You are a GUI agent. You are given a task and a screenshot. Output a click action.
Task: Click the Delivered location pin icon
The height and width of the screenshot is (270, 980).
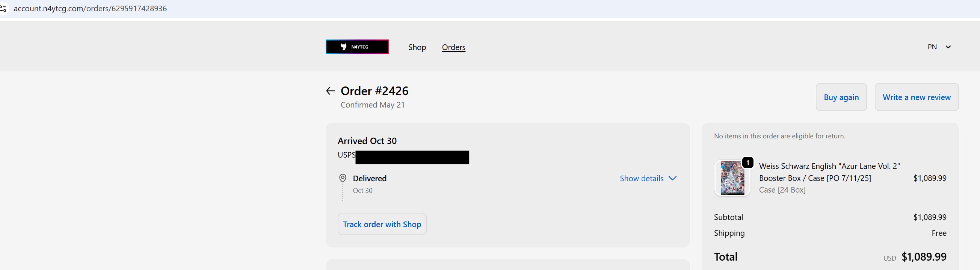[343, 178]
